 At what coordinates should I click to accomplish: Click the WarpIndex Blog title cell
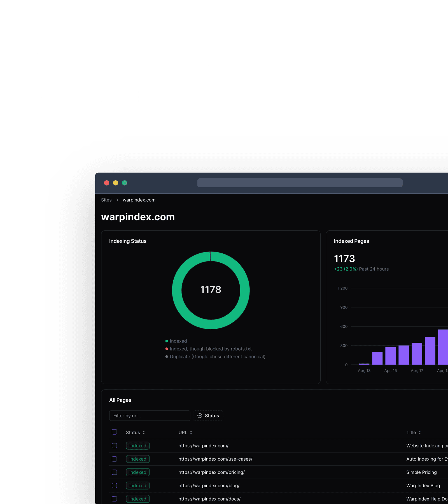[423, 486]
